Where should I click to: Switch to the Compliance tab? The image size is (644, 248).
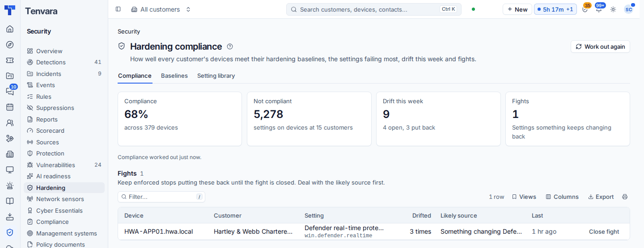coord(135,76)
